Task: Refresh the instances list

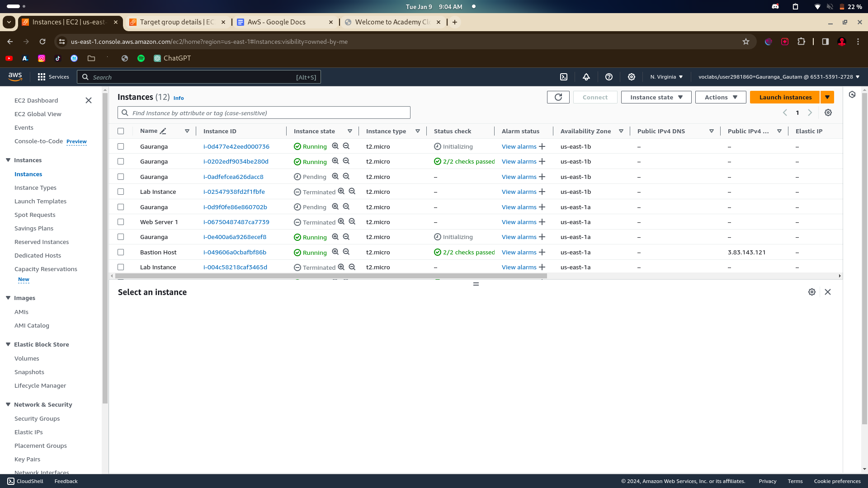Action: coord(558,97)
